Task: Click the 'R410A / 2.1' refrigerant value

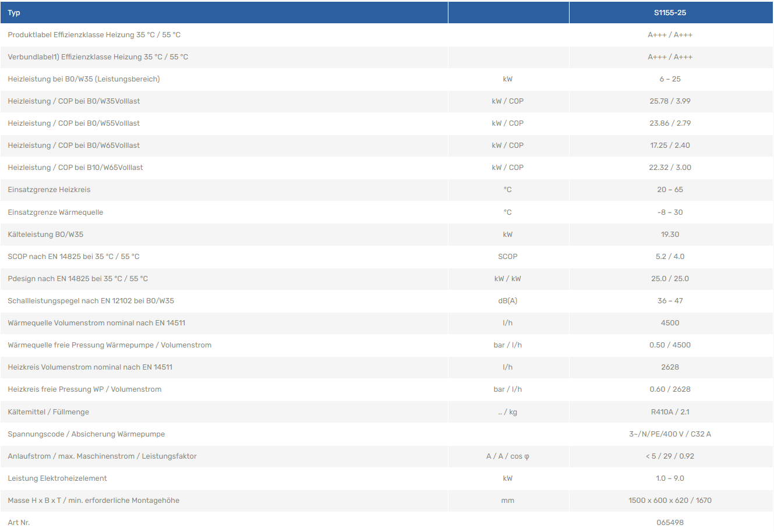Action: click(x=670, y=412)
